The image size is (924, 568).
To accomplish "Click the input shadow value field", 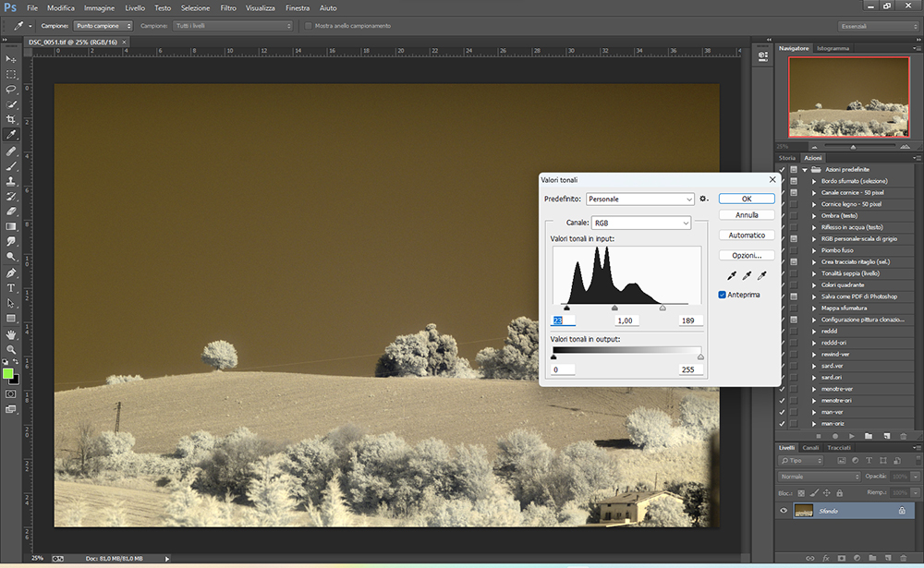I will point(563,320).
